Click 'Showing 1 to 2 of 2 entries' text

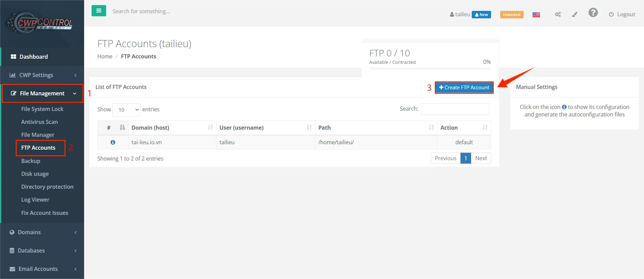tap(130, 159)
